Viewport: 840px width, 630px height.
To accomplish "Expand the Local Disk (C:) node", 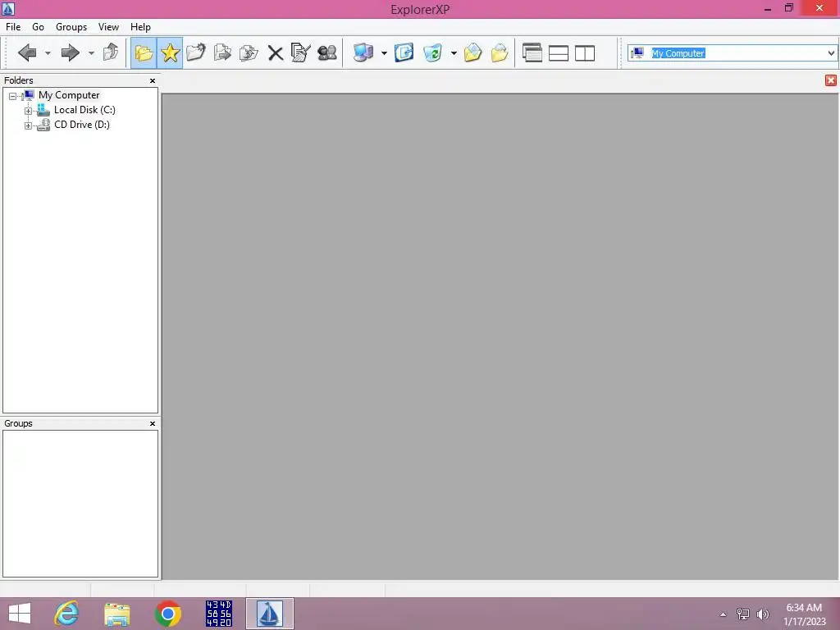I will point(29,111).
